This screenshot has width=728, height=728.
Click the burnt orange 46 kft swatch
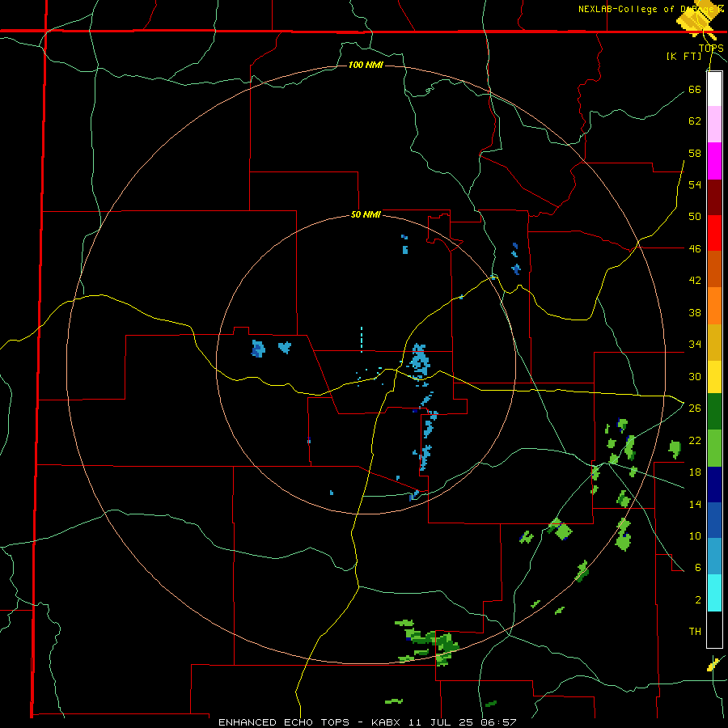point(714,269)
